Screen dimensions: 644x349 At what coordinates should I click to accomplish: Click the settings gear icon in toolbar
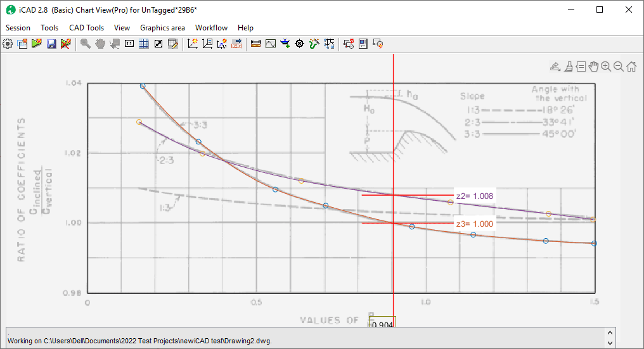click(x=8, y=44)
